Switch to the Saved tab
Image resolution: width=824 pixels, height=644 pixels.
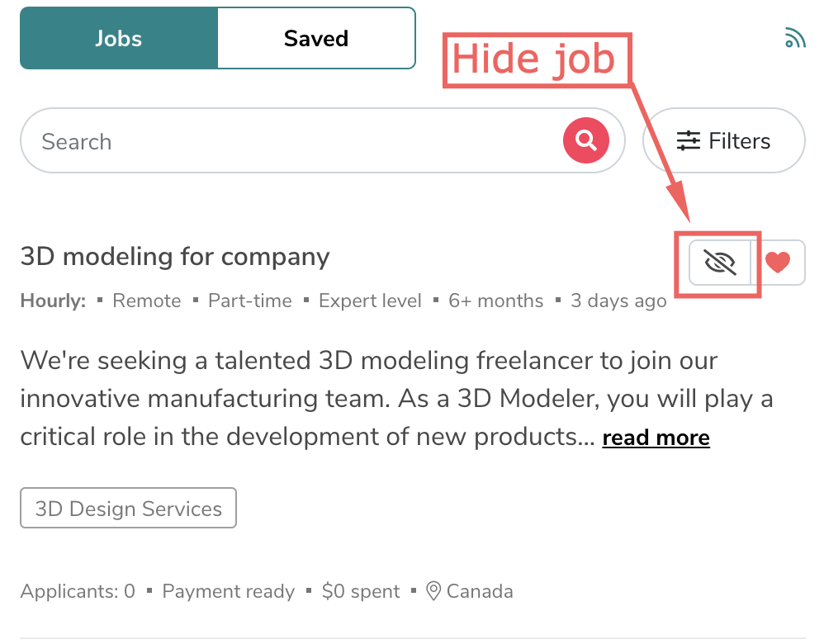point(315,37)
